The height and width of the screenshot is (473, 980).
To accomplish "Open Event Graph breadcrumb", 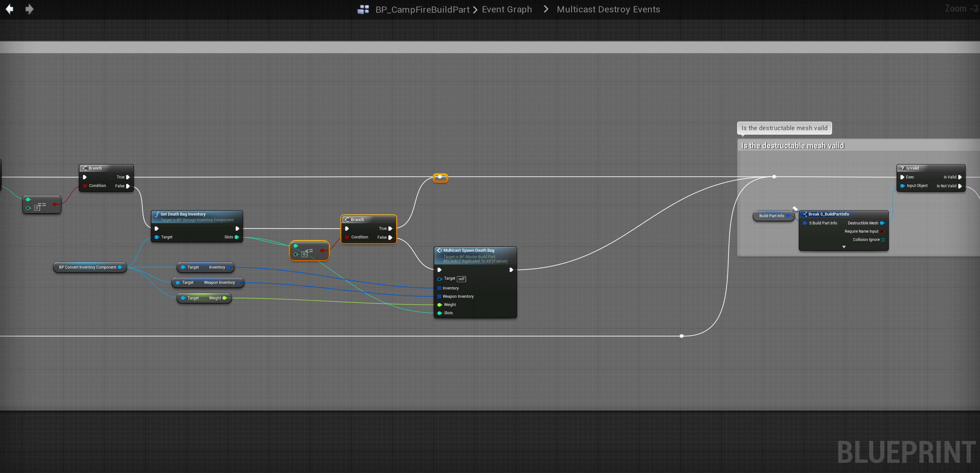I will point(506,10).
